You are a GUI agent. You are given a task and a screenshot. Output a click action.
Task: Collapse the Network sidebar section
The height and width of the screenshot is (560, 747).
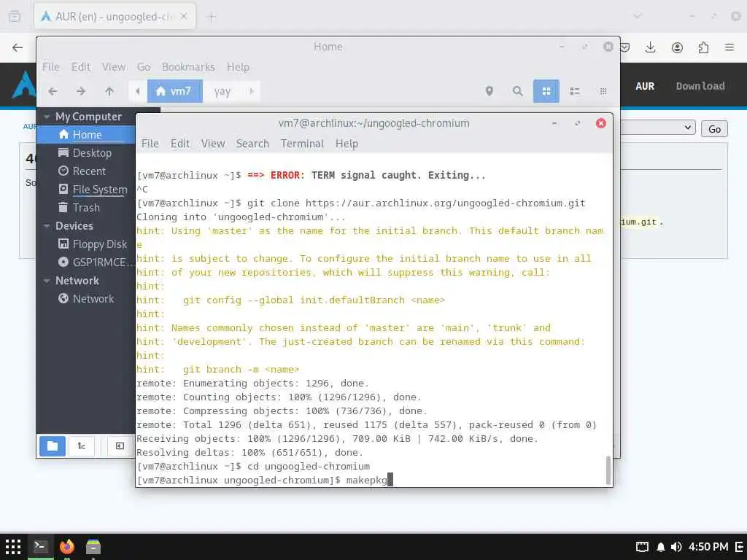(47, 281)
